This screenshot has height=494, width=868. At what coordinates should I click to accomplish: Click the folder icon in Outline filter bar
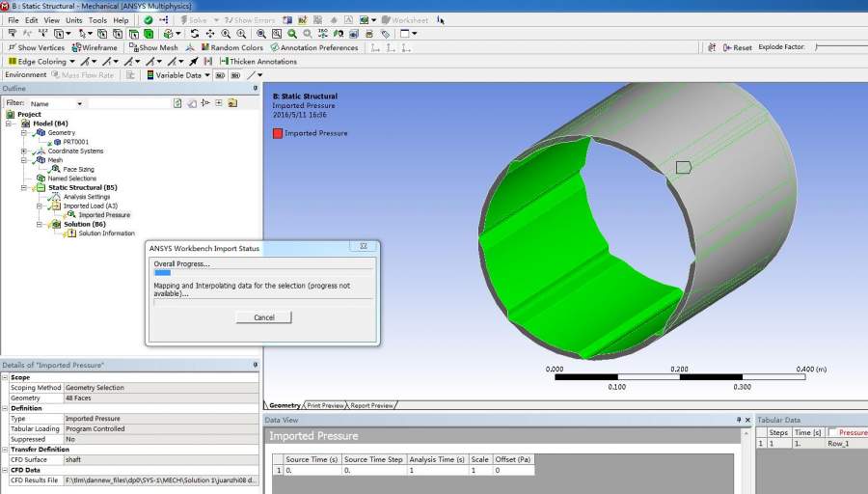coord(232,103)
